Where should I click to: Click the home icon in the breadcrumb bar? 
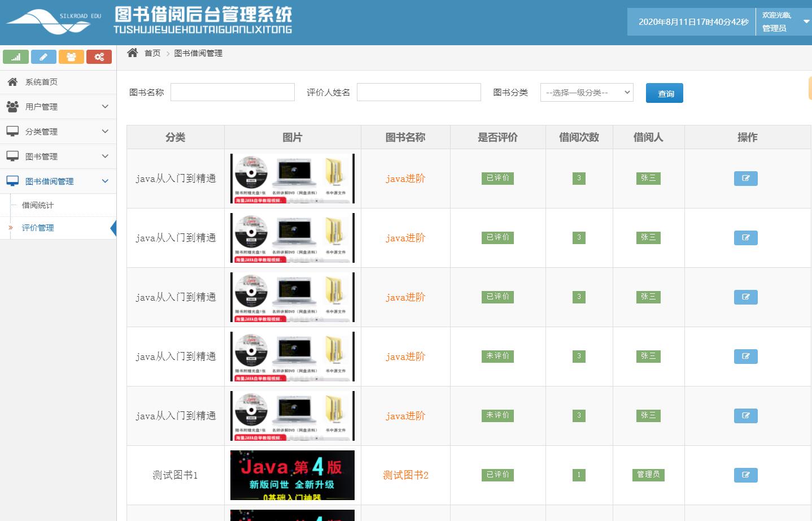[132, 52]
